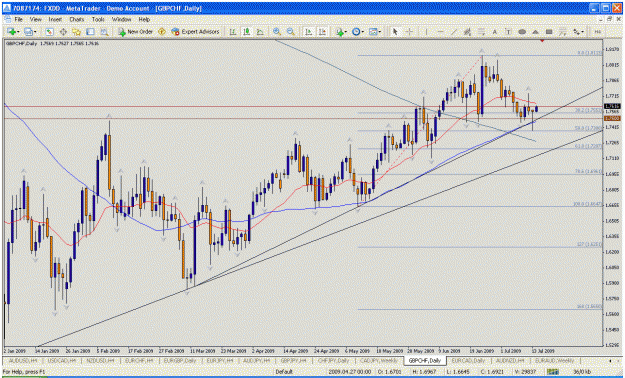Select the Fibonacci Fan tool
625x378 pixels.
point(562,32)
